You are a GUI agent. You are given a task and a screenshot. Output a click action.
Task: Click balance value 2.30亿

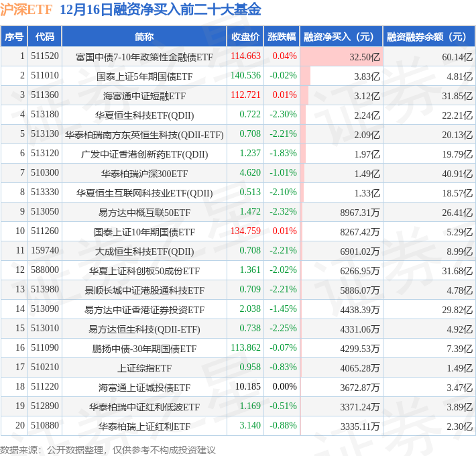point(460,426)
